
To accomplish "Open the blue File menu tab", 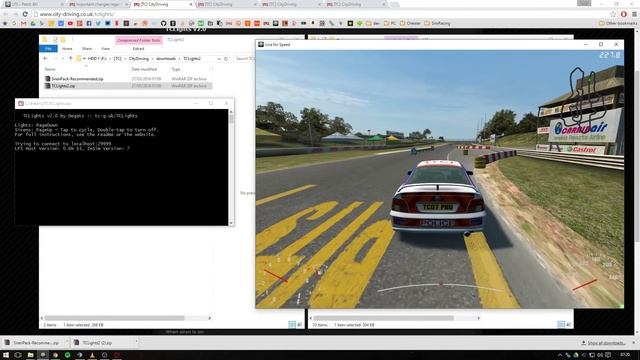I will point(48,49).
